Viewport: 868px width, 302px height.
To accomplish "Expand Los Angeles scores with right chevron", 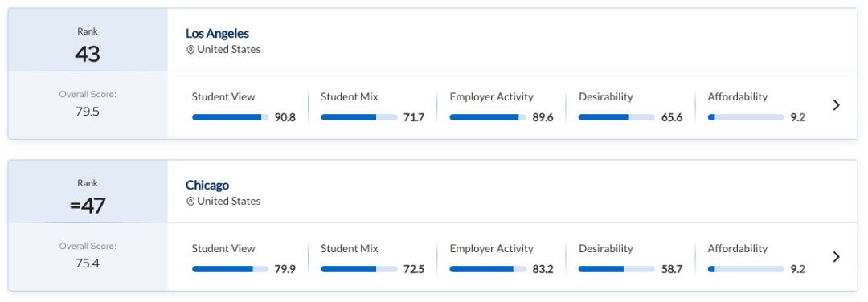I will tap(837, 105).
